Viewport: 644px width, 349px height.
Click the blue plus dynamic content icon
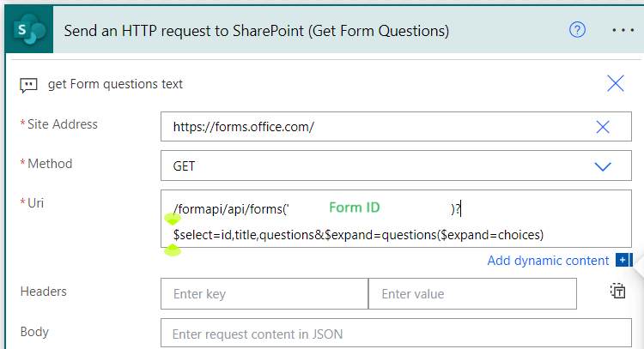click(623, 261)
